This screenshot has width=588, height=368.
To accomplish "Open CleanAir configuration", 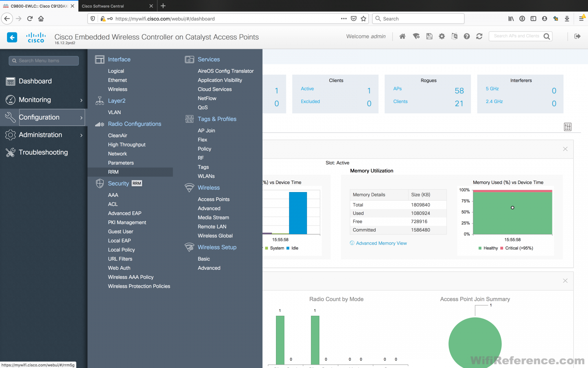I will click(x=118, y=135).
